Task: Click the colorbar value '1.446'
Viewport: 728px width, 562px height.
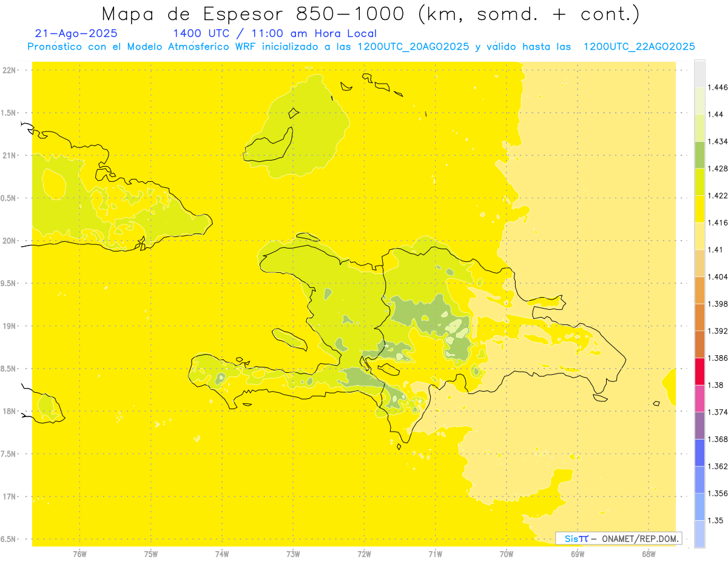Action: tap(719, 87)
